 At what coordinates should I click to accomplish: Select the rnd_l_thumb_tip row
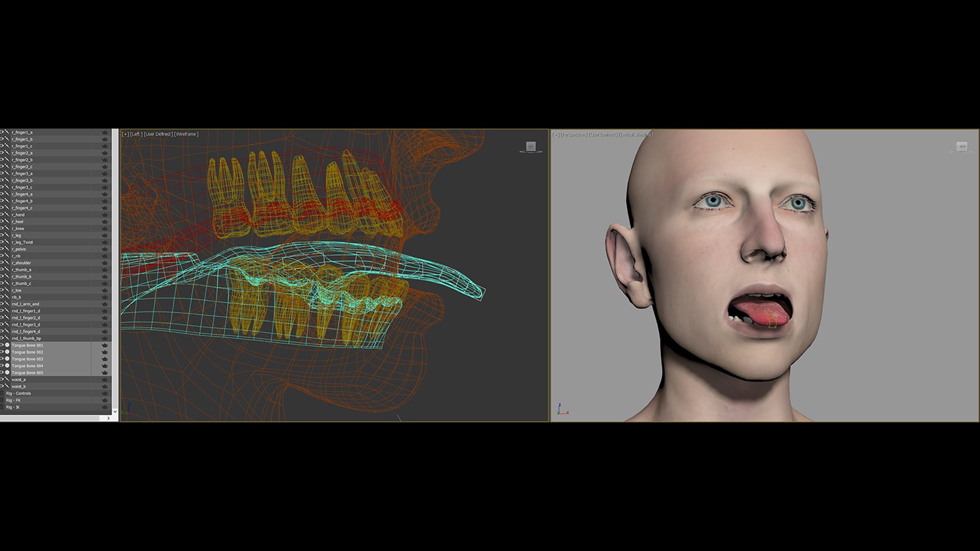tap(56, 338)
